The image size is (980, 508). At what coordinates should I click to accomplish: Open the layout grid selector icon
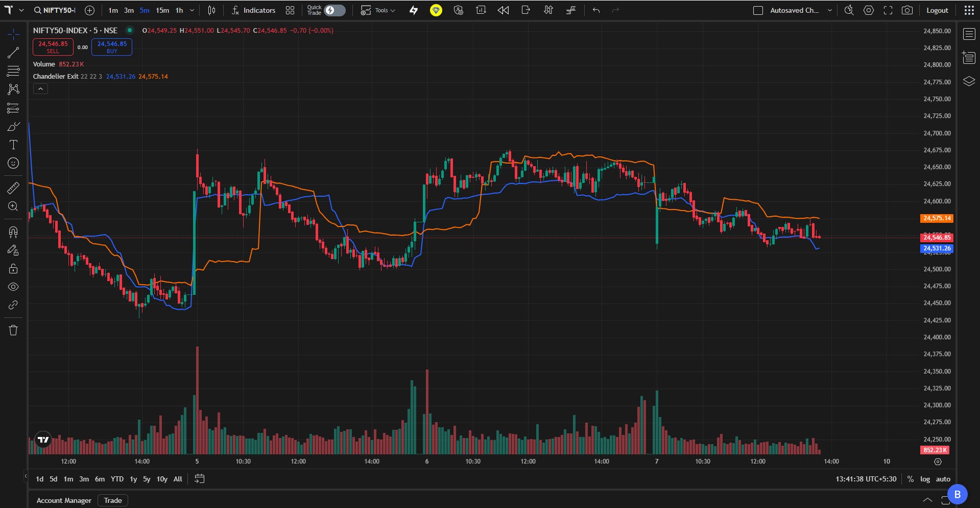290,10
